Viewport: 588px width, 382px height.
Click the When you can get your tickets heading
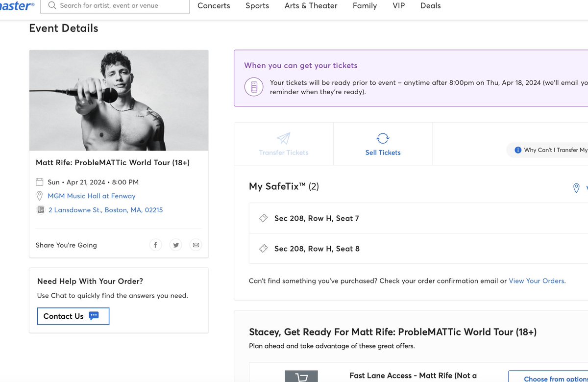[x=301, y=65]
